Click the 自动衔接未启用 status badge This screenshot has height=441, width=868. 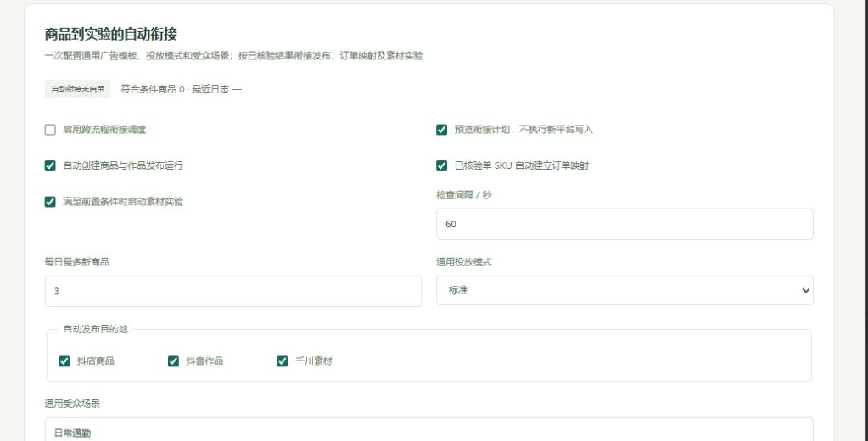point(77,89)
